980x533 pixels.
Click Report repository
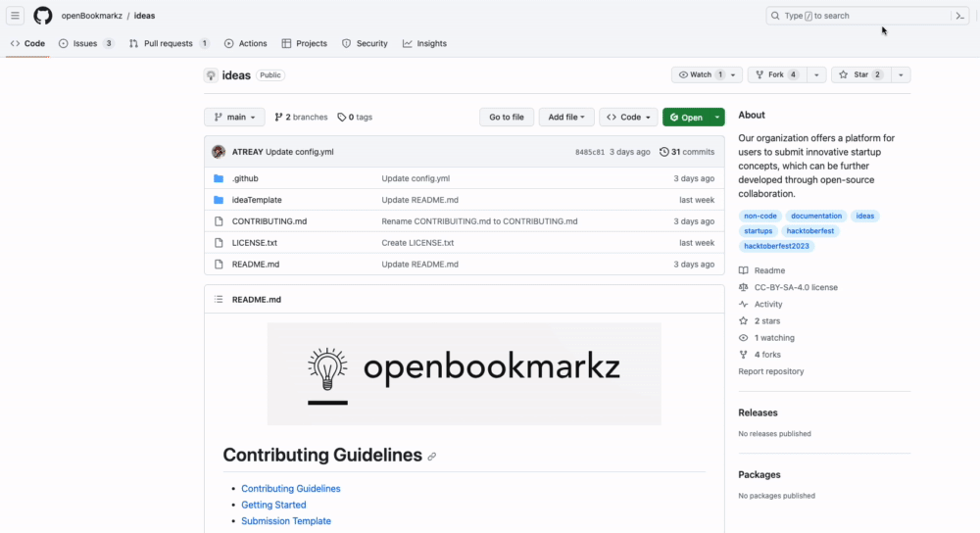tap(770, 371)
